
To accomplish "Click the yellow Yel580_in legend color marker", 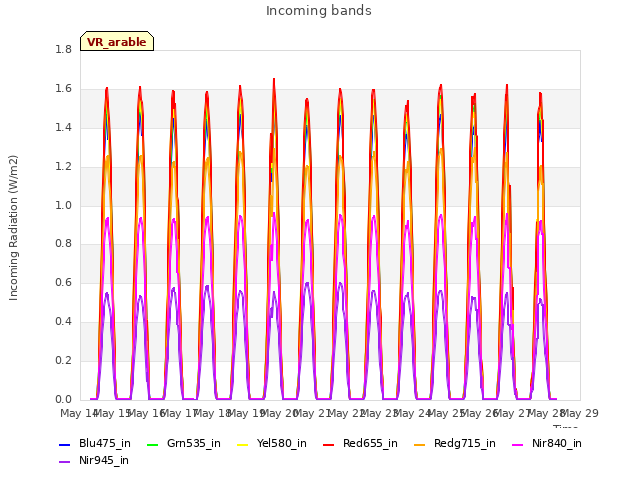I will click(242, 444).
